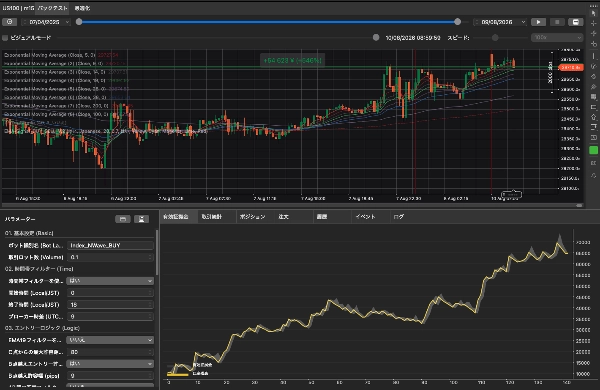Select the crosshair tool below the pointer
The image size is (600, 390).
click(x=593, y=23)
